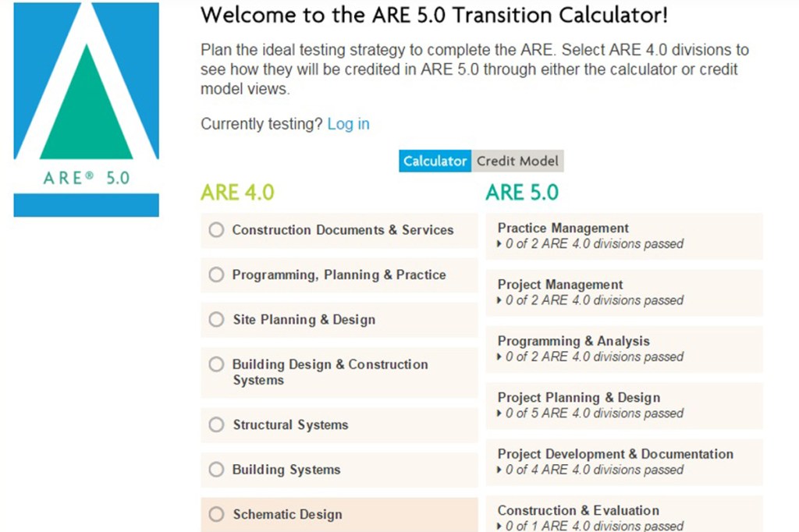
Task: Click the Practice Management division card title
Action: point(563,229)
